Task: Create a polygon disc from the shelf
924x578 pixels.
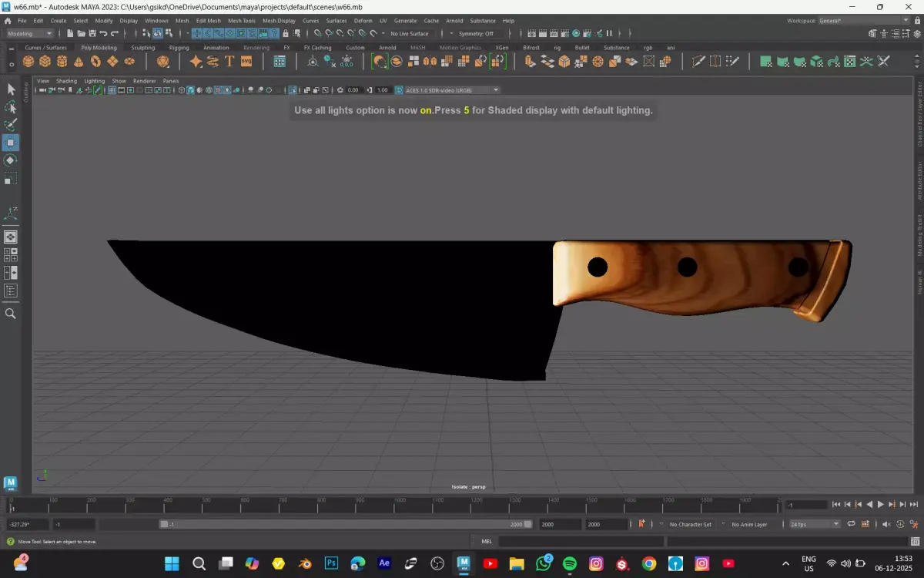Action: [x=129, y=62]
